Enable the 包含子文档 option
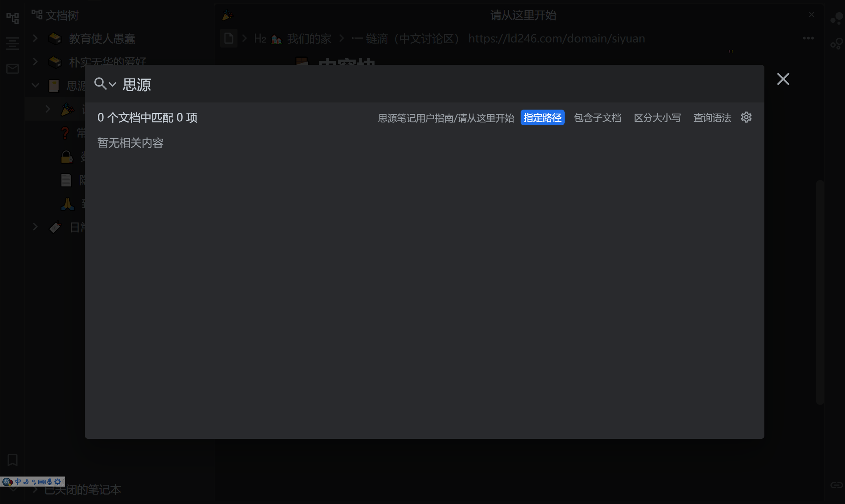This screenshot has height=504, width=845. coord(597,117)
